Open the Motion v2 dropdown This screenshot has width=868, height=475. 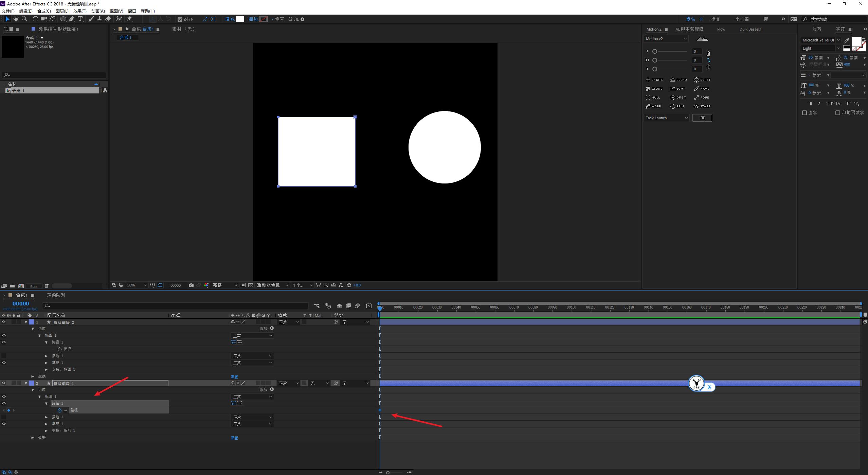[x=666, y=39]
